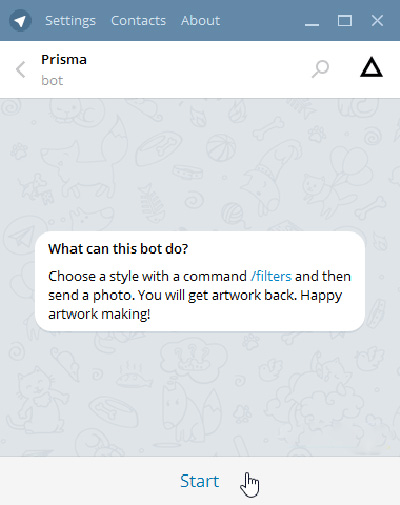Minimize the Telegram window
Image resolution: width=400 pixels, height=505 pixels.
pyautogui.click(x=312, y=21)
